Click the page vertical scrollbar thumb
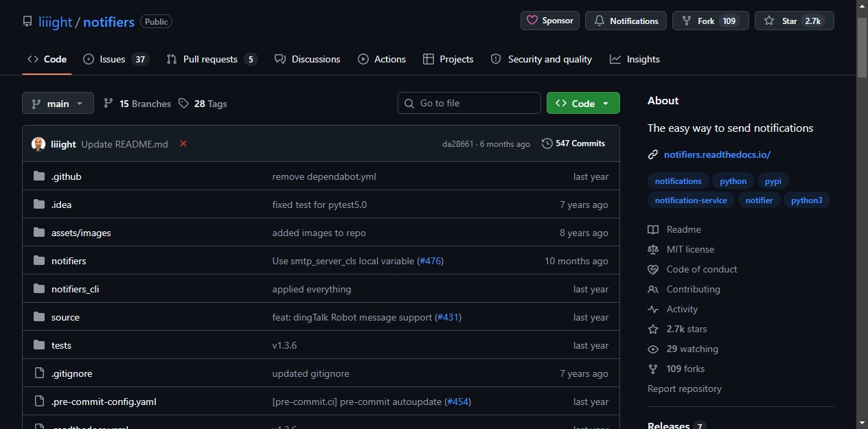The height and width of the screenshot is (429, 868). 863,48
